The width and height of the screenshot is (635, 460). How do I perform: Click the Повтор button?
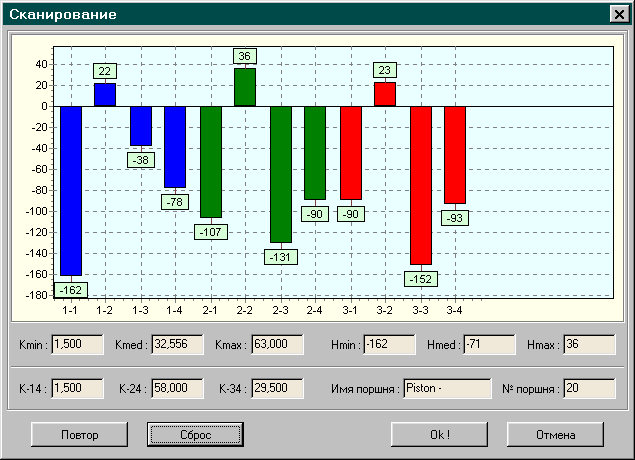click(79, 435)
